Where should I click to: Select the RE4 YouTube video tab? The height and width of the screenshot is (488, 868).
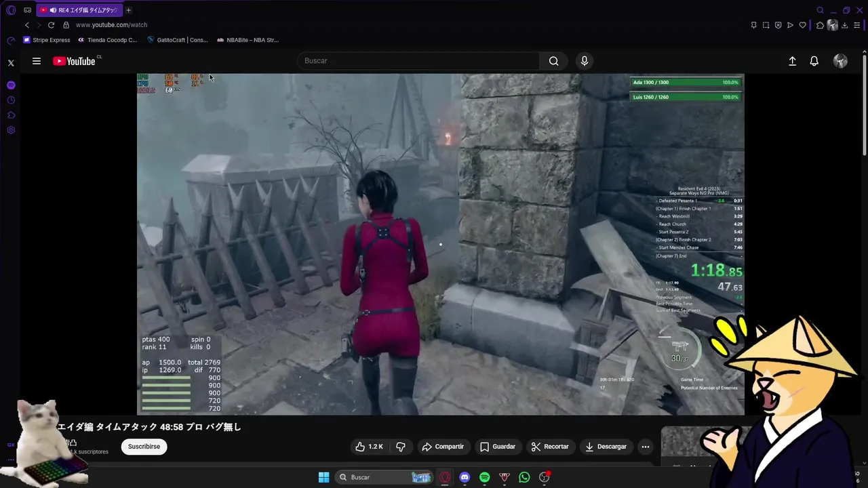click(80, 10)
